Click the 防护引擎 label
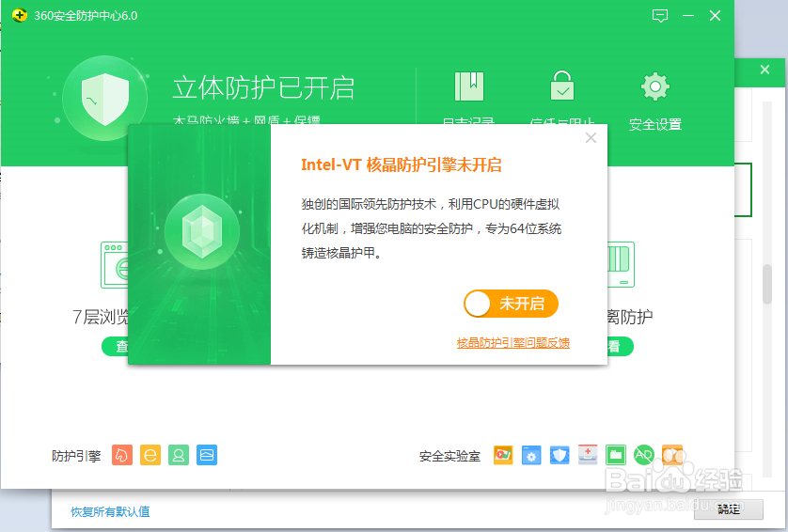This screenshot has height=532, width=788. coord(76,456)
